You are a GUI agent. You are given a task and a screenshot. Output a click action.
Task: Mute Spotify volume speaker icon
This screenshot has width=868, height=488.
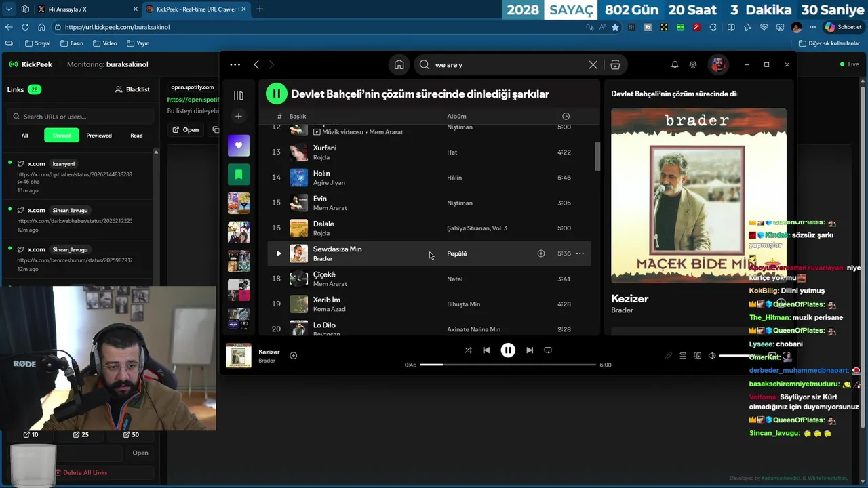[x=712, y=356]
